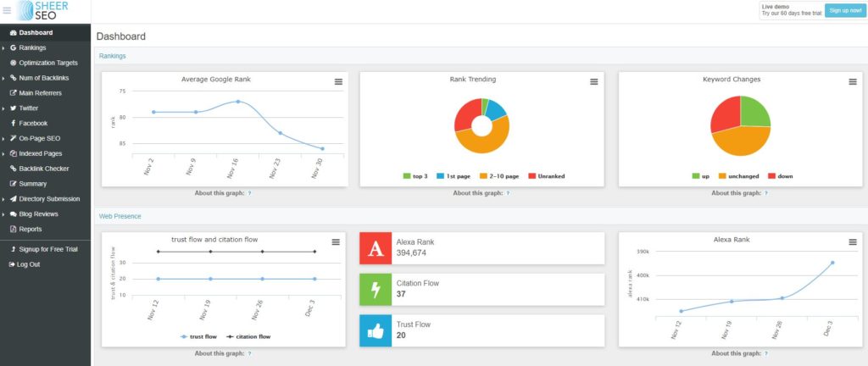
Task: Click 'Signup for Free Trial' link
Action: pos(48,249)
